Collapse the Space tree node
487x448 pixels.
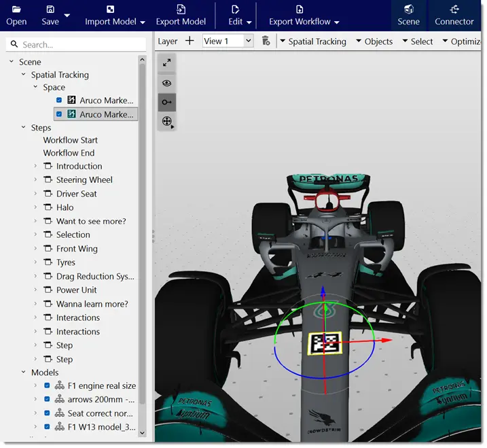click(x=35, y=87)
